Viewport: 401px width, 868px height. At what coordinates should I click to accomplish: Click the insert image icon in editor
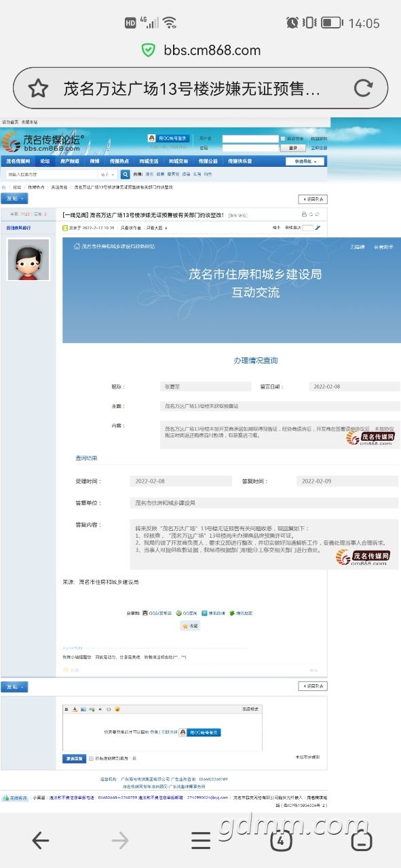tap(83, 709)
